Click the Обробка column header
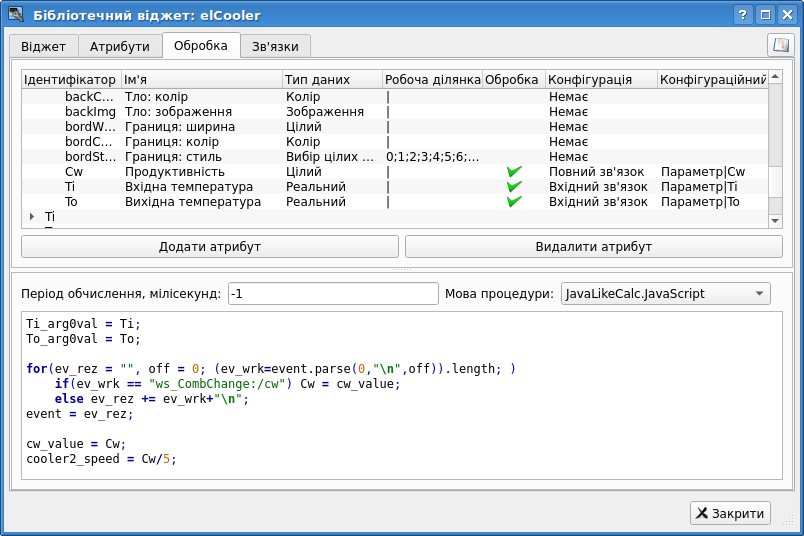 (x=514, y=80)
